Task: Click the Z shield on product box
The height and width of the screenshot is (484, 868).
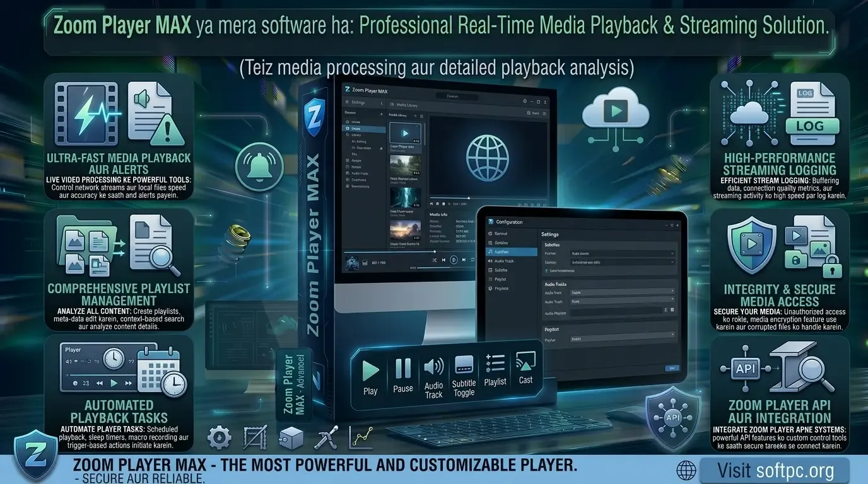Action: click(314, 118)
